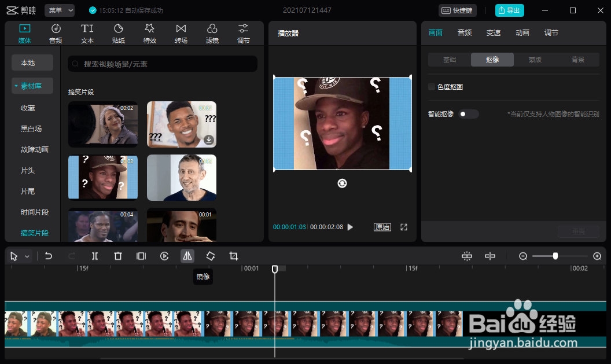Select the video clip on timeline track

click(x=233, y=324)
